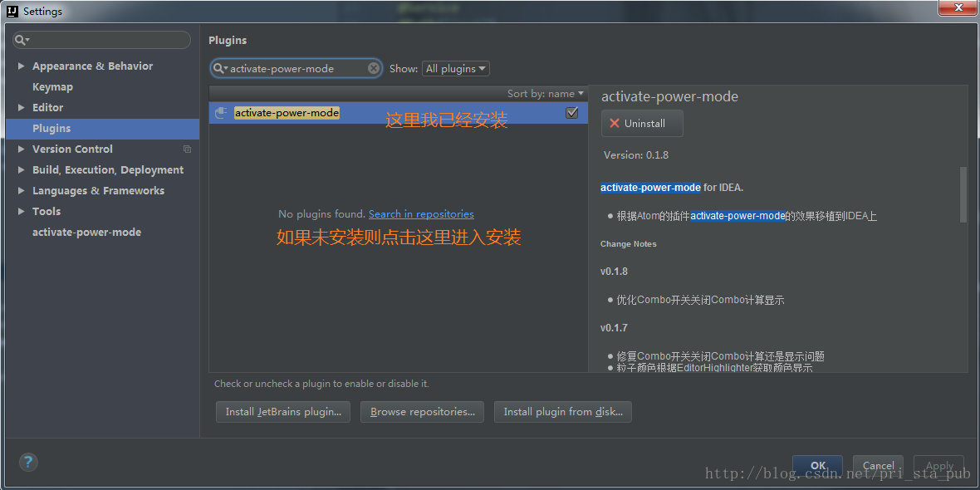Viewport: 980px width, 490px height.
Task: Clear the activate-power-mode plugin search text
Action: coord(374,69)
